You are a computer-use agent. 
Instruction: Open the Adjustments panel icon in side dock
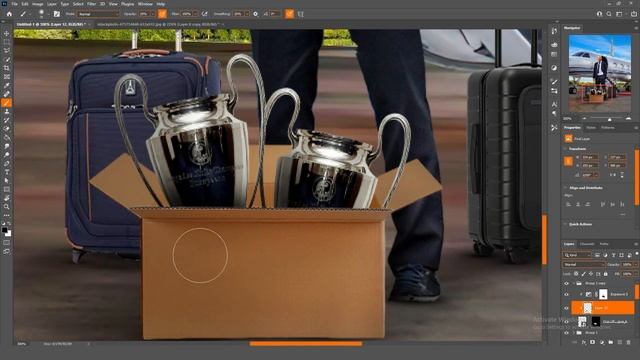coord(554,68)
